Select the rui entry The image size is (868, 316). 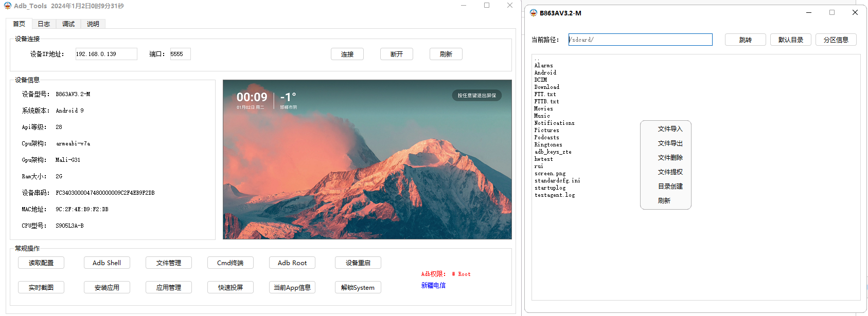pyautogui.click(x=539, y=166)
